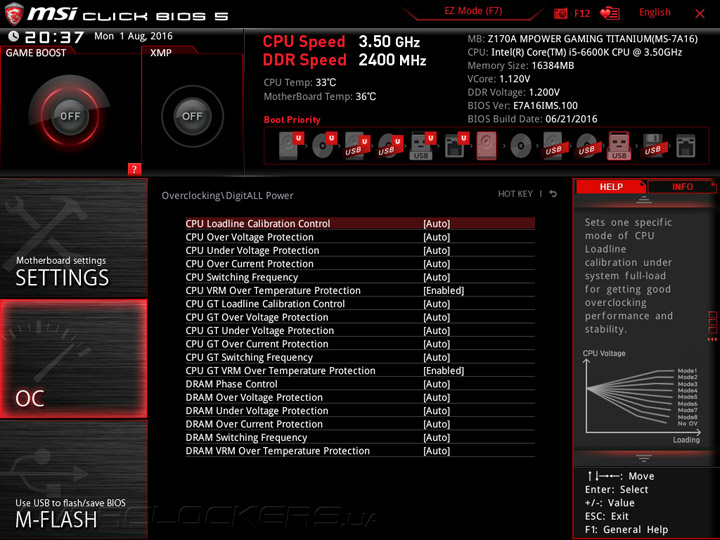Click the bottom scroll handle in help panel
This screenshot has height=540, width=720.
tap(644, 458)
